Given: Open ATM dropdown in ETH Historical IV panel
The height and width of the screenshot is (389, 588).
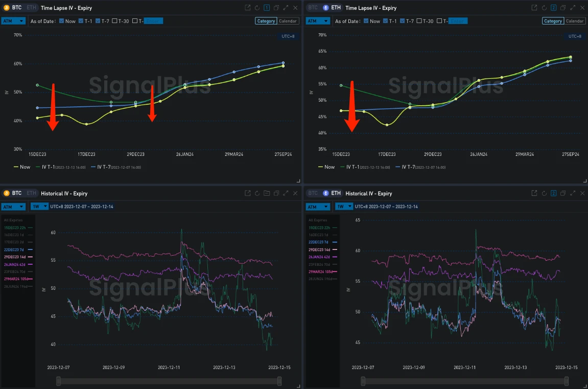Looking at the screenshot, I should (x=317, y=207).
